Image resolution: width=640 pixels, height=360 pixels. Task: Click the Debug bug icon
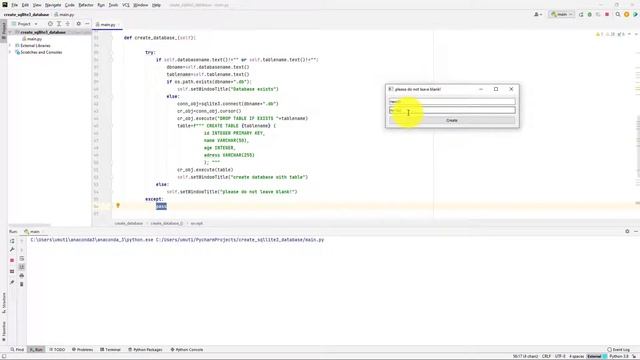(589, 14)
